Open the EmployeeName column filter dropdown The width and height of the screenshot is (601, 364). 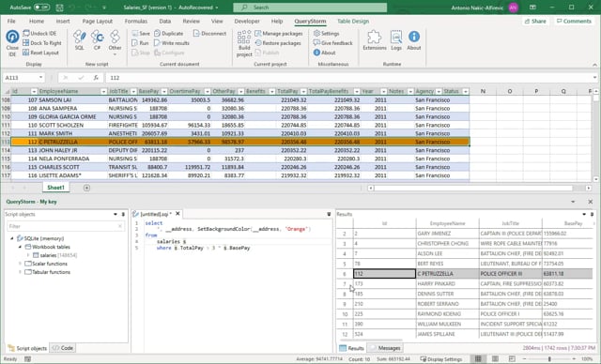coord(103,92)
